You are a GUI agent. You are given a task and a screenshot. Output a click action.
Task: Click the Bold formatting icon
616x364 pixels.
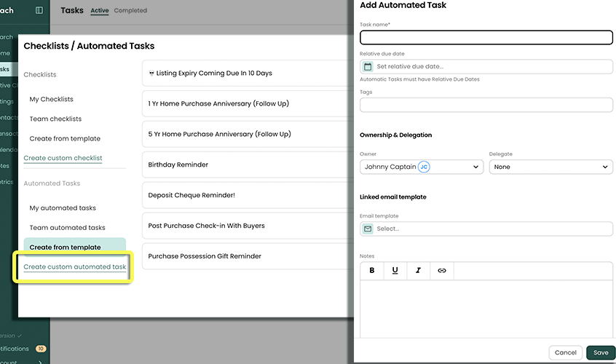[x=372, y=270]
